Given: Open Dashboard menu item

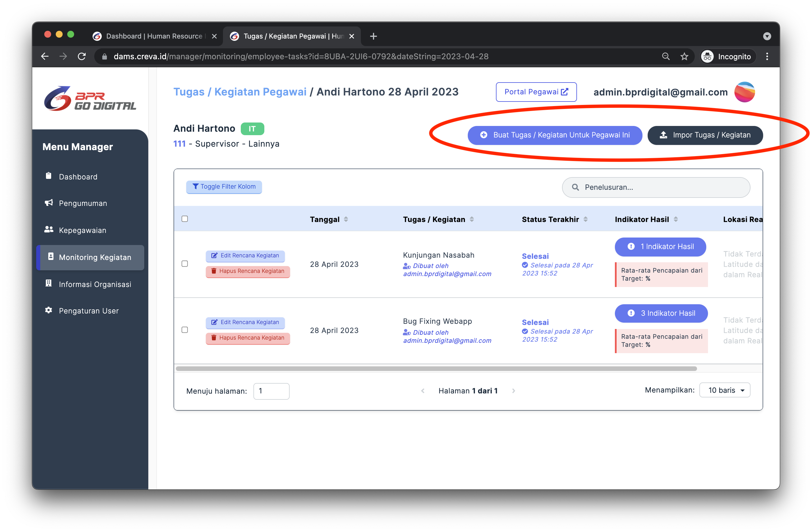Looking at the screenshot, I should pyautogui.click(x=77, y=176).
